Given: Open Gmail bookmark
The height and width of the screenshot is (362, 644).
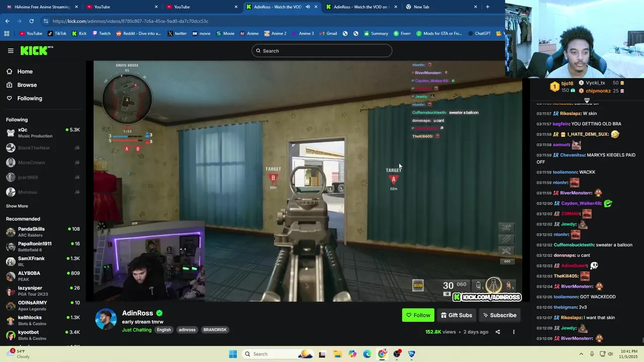Looking at the screenshot, I should 328,34.
